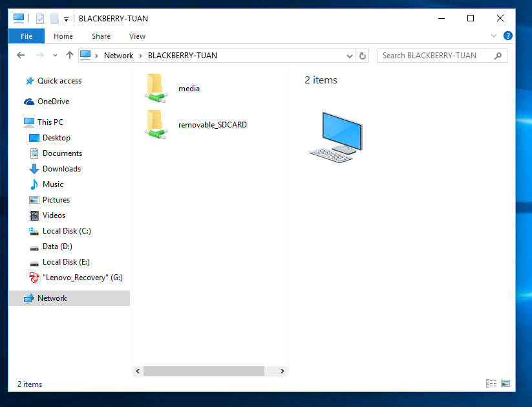Switch to the View ribbon tab
Screen dimensions: 532x407
click(137, 36)
